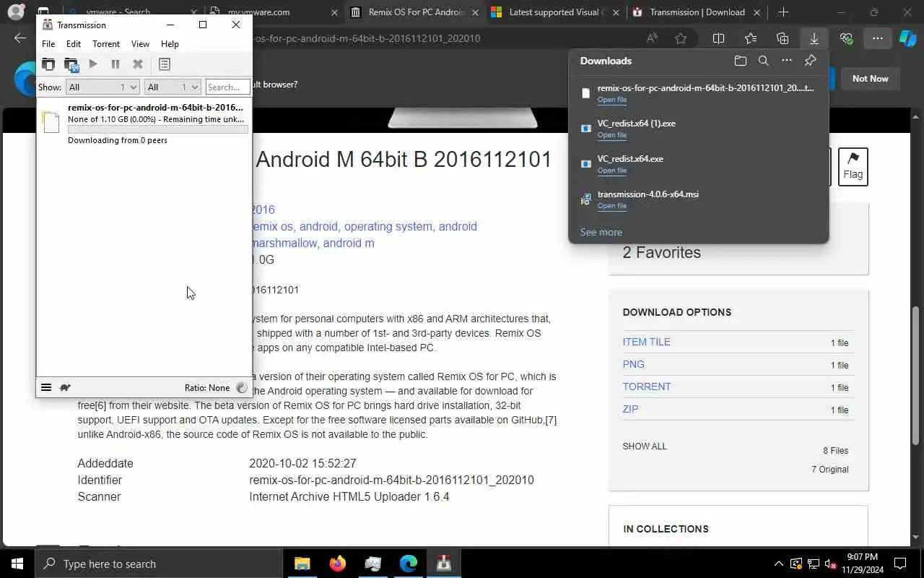Click network status icon beside Ratio: None

point(242,387)
